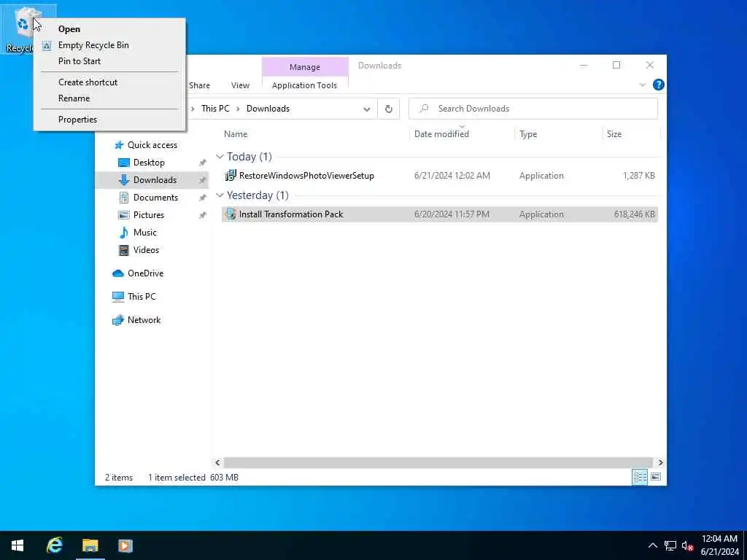Select Rename in context menu
Viewport: 747px width, 560px height.
pyautogui.click(x=74, y=98)
